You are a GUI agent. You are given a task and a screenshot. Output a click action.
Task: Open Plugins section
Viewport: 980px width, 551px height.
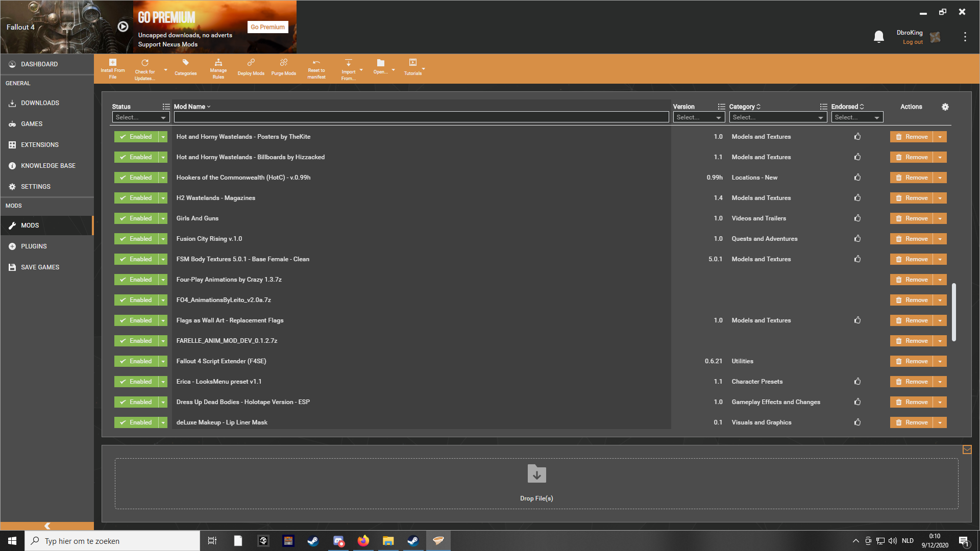47,246
